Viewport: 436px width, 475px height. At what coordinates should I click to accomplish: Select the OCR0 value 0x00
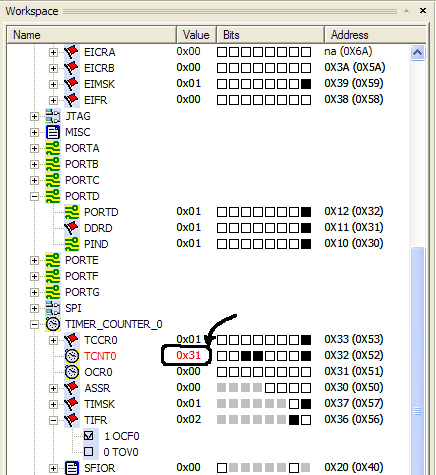click(189, 371)
